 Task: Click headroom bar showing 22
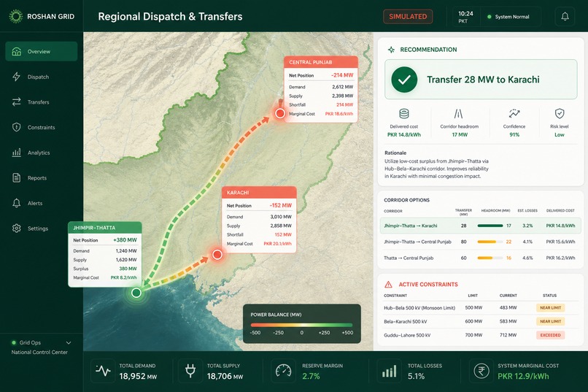pyautogui.click(x=490, y=242)
